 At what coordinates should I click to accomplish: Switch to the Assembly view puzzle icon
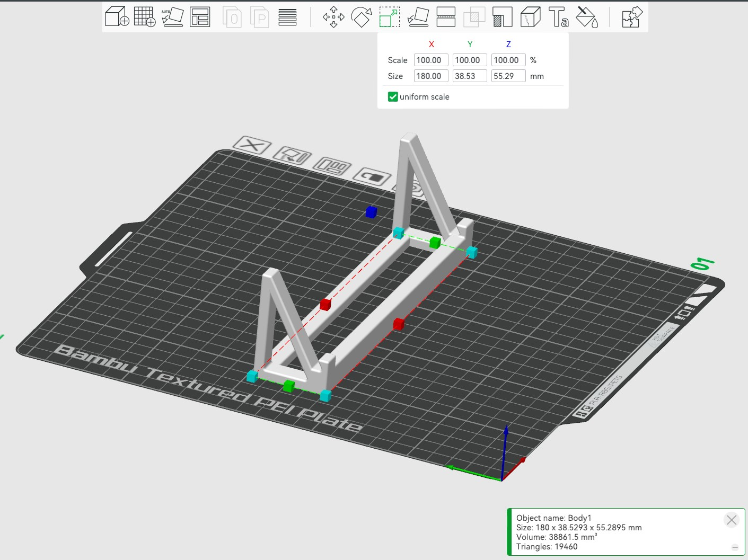632,16
